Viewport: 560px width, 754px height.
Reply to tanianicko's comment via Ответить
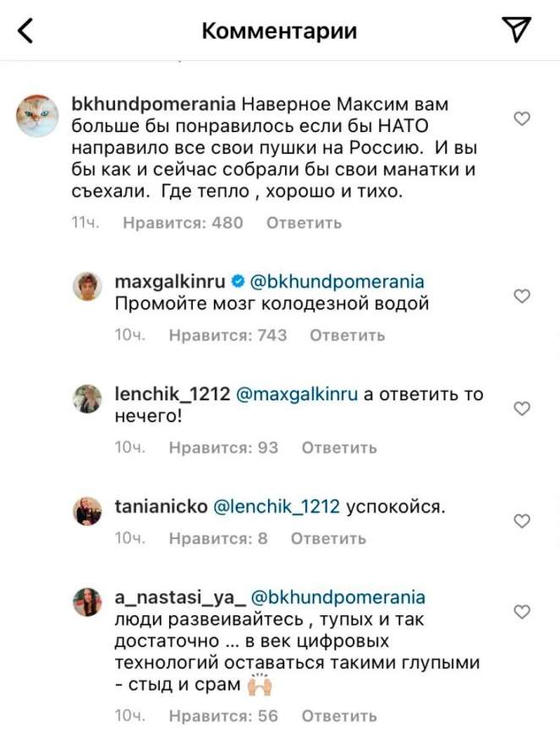(x=328, y=539)
